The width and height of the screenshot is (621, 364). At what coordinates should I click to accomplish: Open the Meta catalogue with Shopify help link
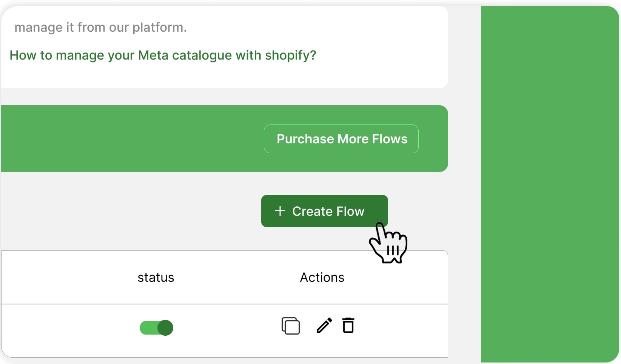[163, 55]
